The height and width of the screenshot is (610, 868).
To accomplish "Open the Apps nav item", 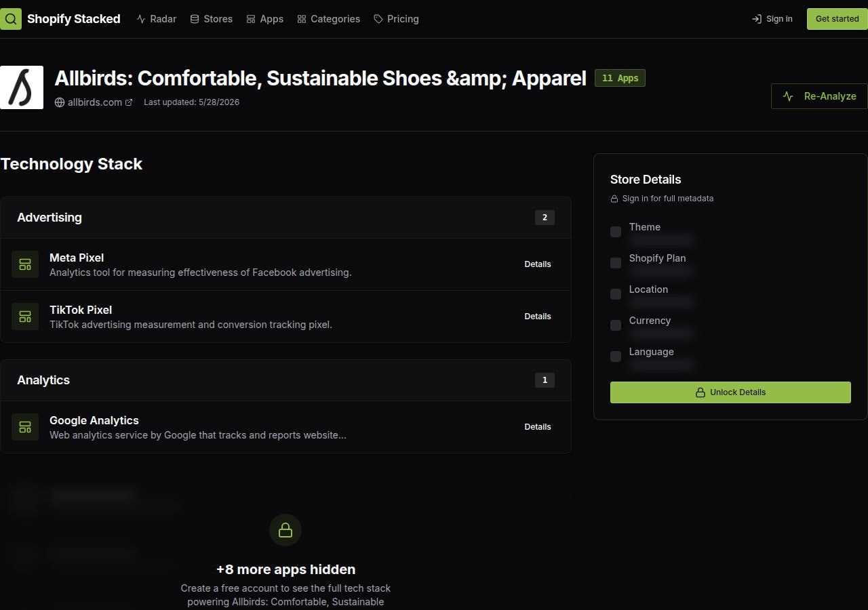I will (x=264, y=19).
